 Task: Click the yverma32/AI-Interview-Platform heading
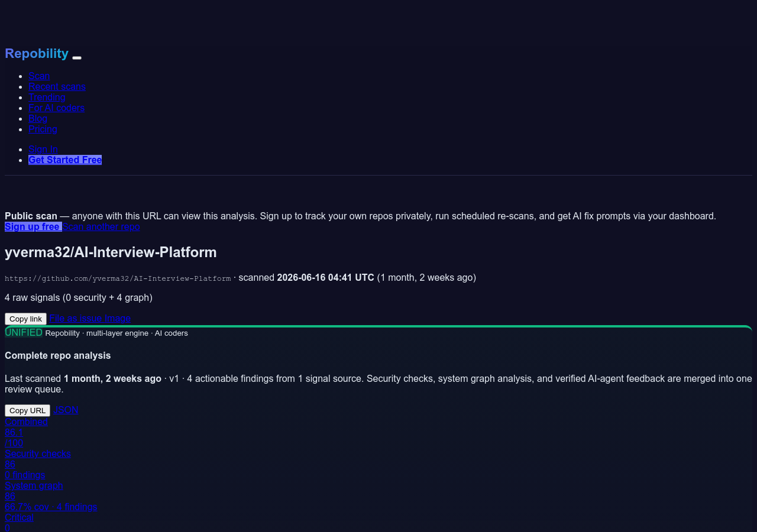click(111, 252)
